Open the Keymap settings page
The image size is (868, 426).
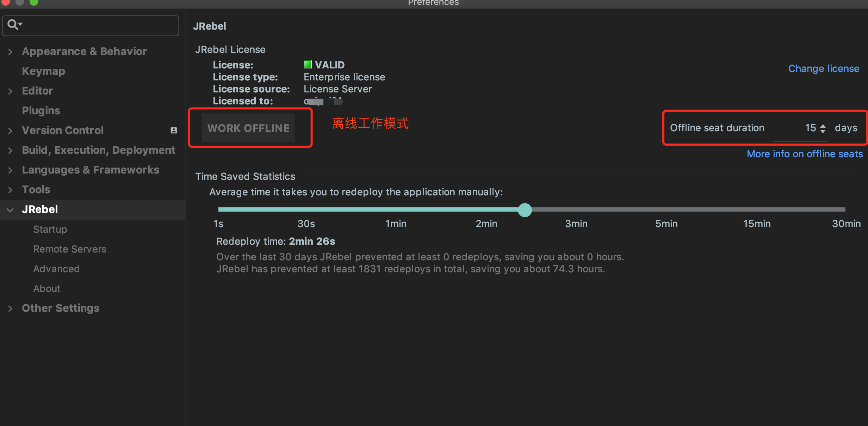click(x=43, y=71)
